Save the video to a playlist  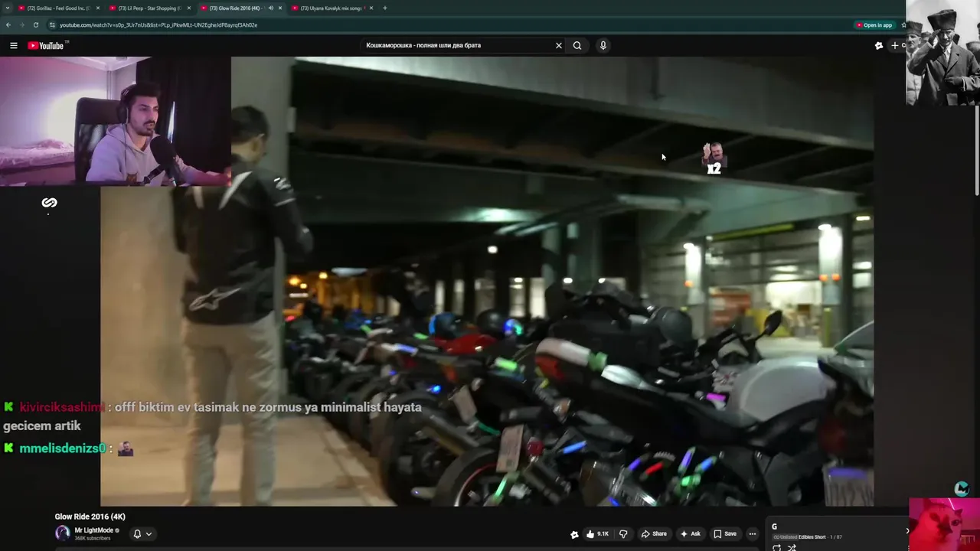724,534
